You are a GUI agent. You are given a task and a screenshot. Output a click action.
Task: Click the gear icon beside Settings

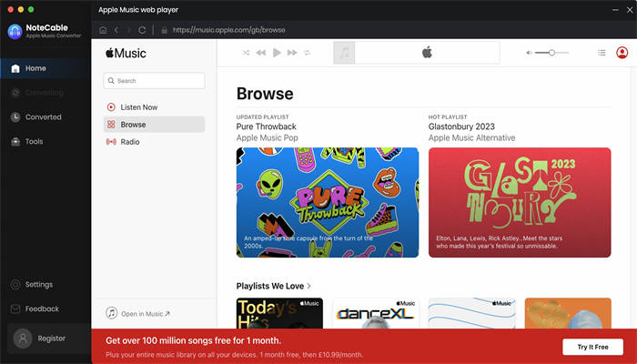click(x=15, y=284)
